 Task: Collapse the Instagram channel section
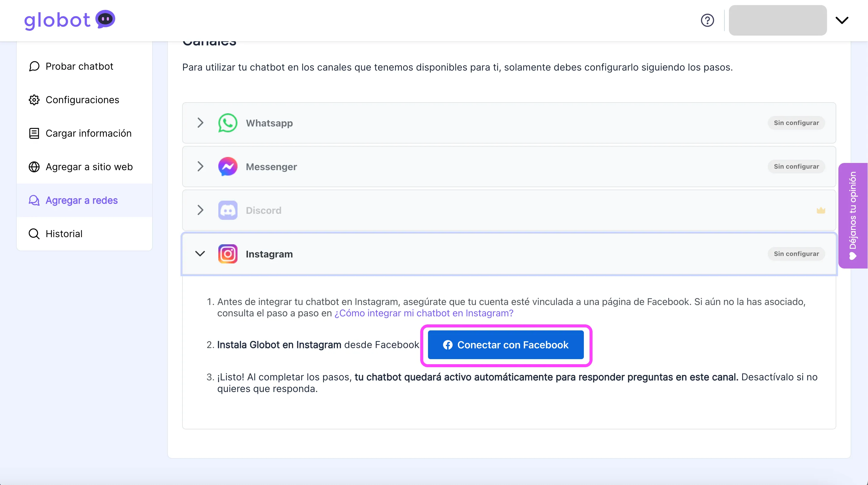(200, 254)
